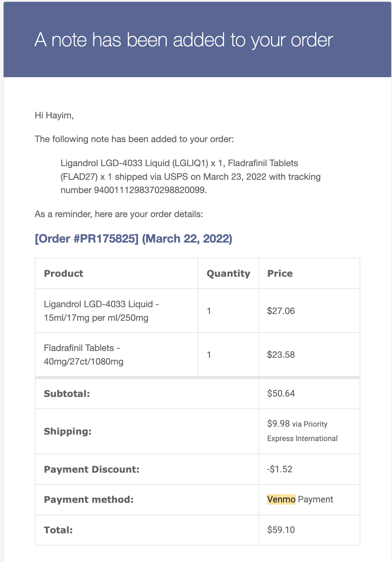
Task: Click the Subtotal row label
Action: point(67,394)
